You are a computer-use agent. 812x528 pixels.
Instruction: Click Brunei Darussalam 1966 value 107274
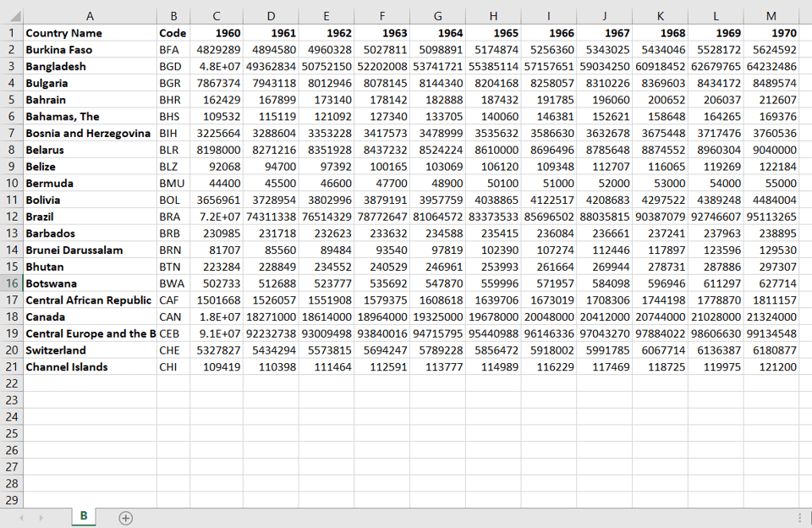549,250
